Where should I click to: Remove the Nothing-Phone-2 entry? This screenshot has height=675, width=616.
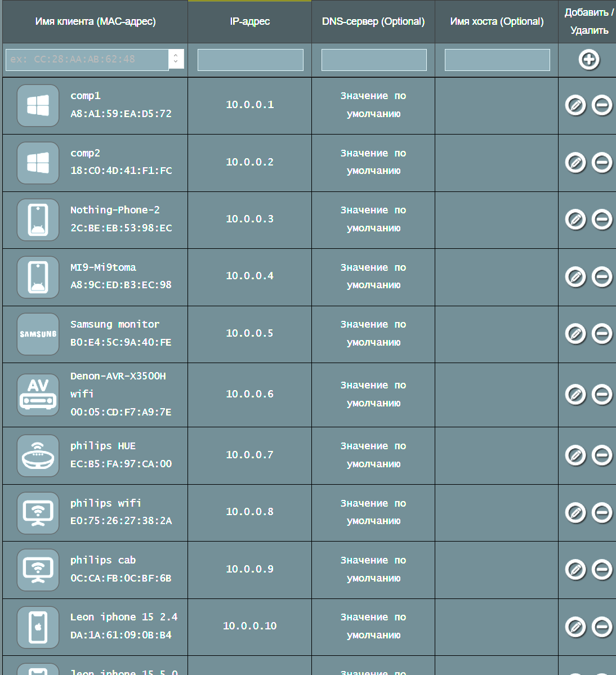(602, 220)
